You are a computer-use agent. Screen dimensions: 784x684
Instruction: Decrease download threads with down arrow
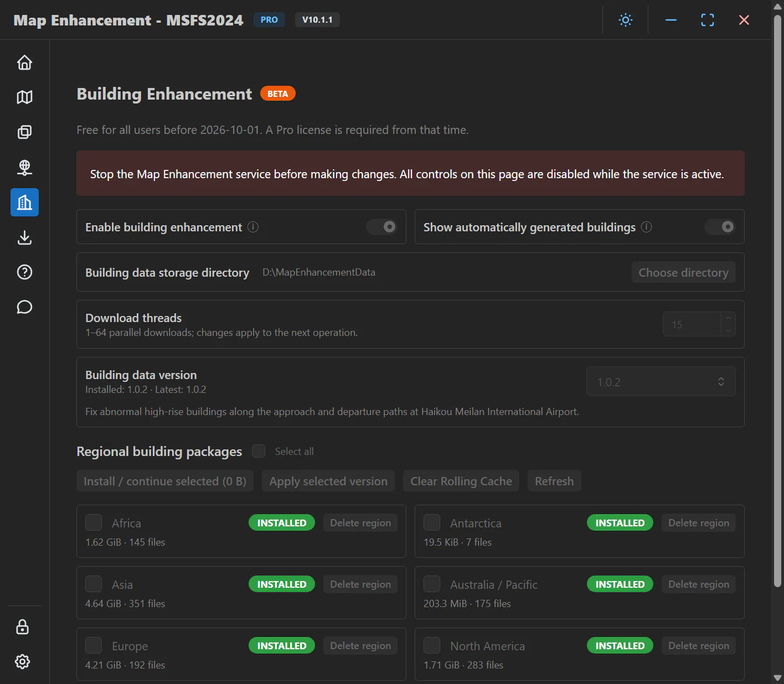729,330
